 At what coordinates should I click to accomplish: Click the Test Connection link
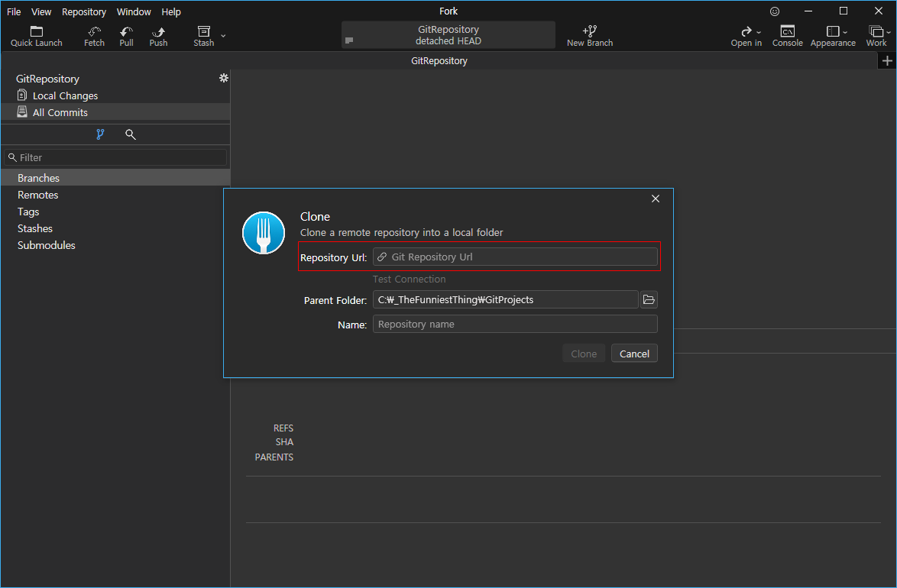tap(409, 279)
